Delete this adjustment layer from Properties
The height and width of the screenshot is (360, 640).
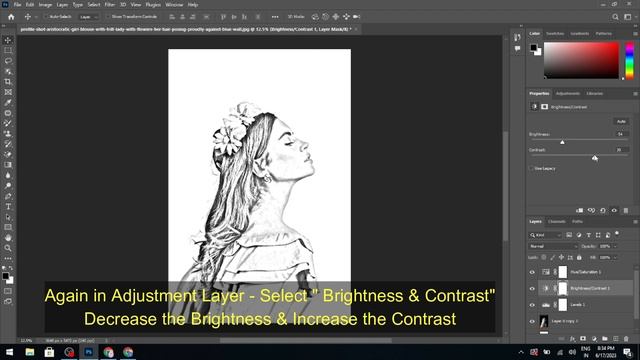pyautogui.click(x=626, y=211)
